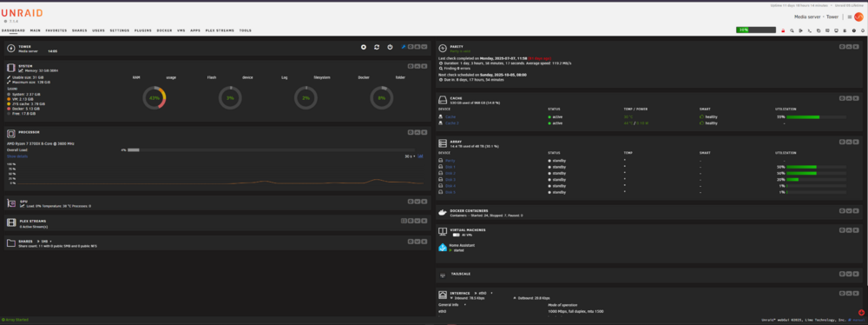Click the Show details link under Processor
Image resolution: width=868 pixels, height=325 pixels.
(x=17, y=156)
